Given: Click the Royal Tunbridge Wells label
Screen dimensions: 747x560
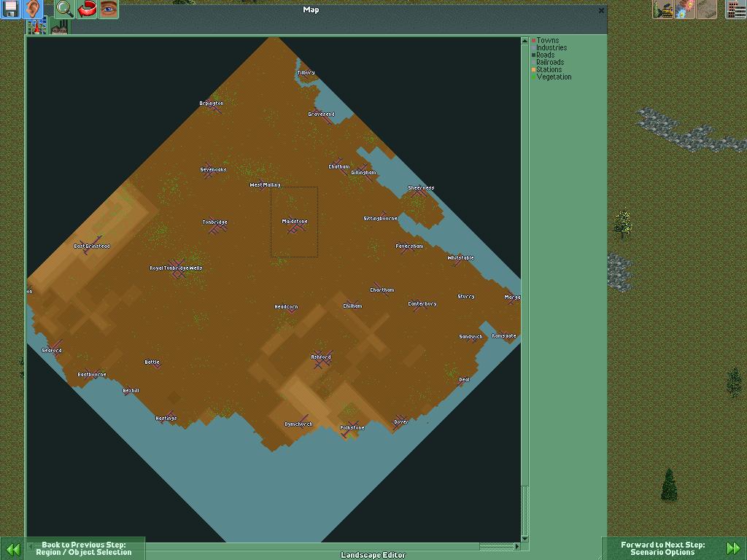Looking at the screenshot, I should coord(177,268).
